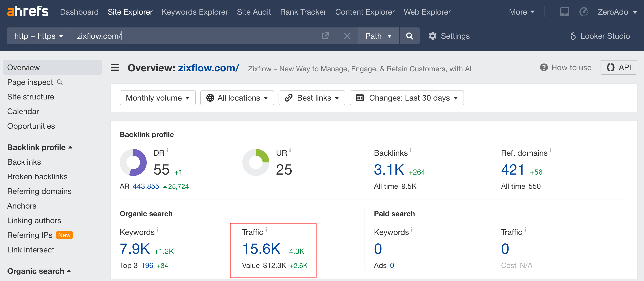Click the Settings gear icon
644x281 pixels.
point(432,36)
